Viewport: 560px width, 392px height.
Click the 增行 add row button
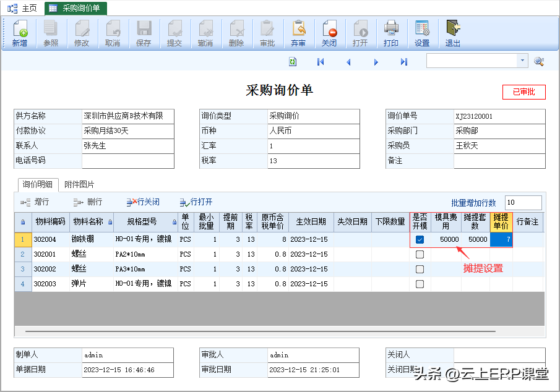tap(35, 202)
